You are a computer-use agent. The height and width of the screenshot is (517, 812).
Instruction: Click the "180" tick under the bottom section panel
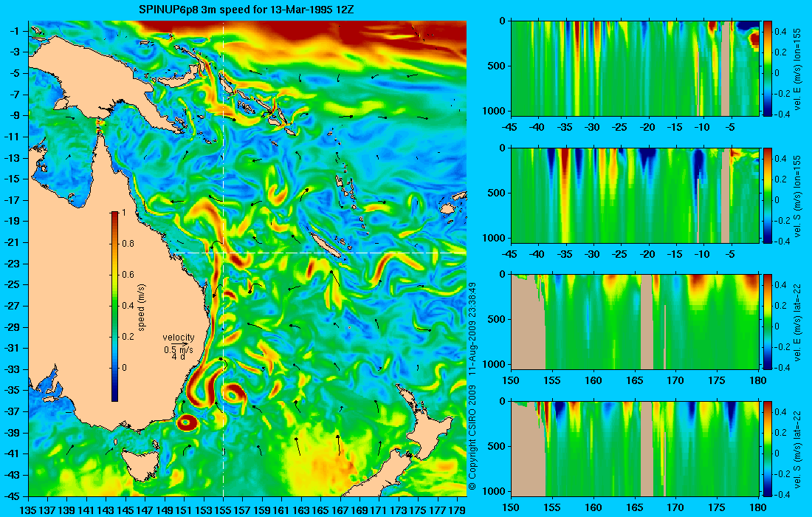click(x=757, y=507)
